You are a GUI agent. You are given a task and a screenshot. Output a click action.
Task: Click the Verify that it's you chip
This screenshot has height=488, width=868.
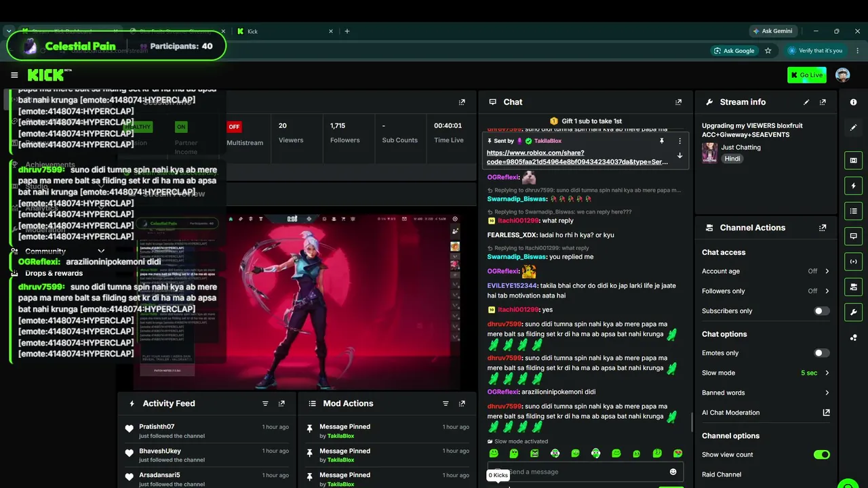coord(815,51)
